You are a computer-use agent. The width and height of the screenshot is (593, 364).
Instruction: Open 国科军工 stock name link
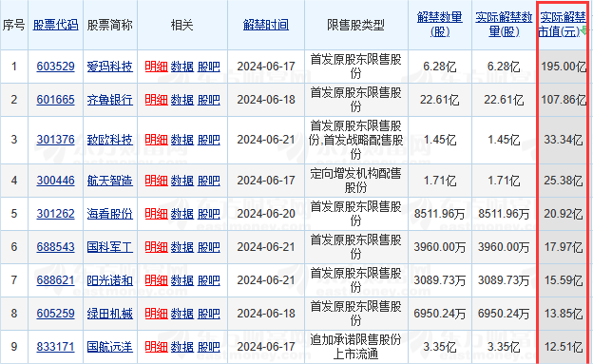click(109, 247)
